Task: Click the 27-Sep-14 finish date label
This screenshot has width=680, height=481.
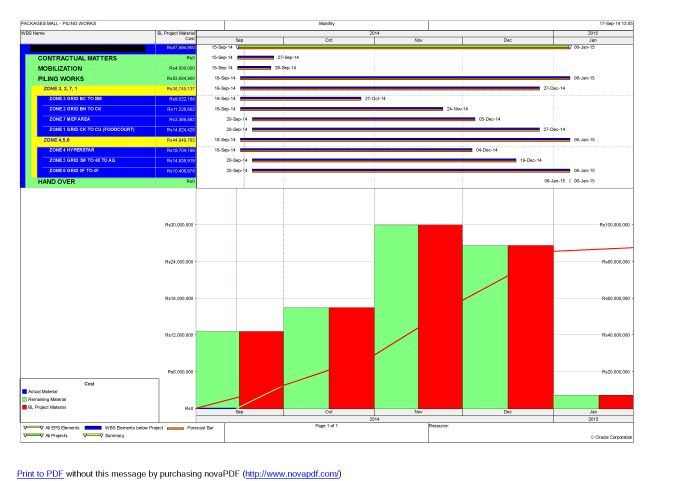Action: tap(288, 58)
